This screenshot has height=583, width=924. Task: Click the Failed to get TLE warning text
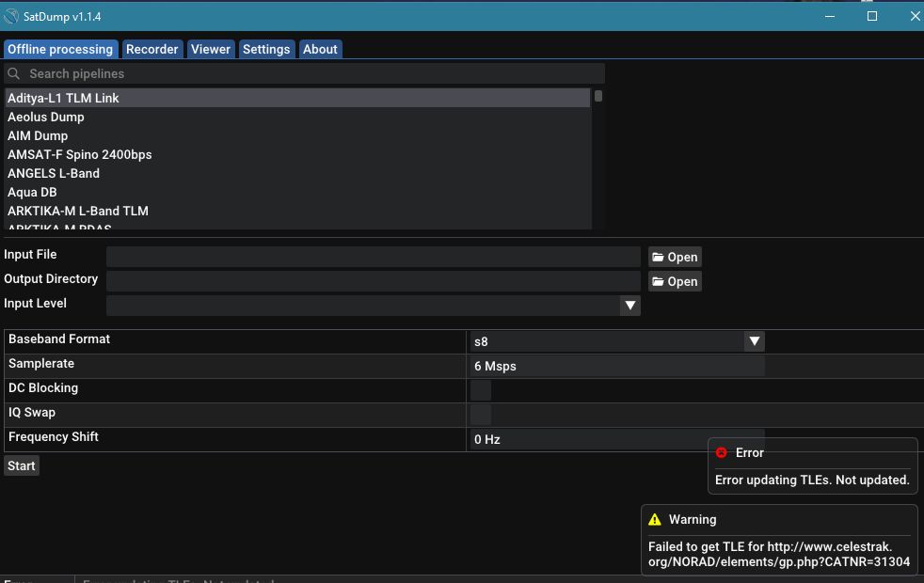point(779,554)
